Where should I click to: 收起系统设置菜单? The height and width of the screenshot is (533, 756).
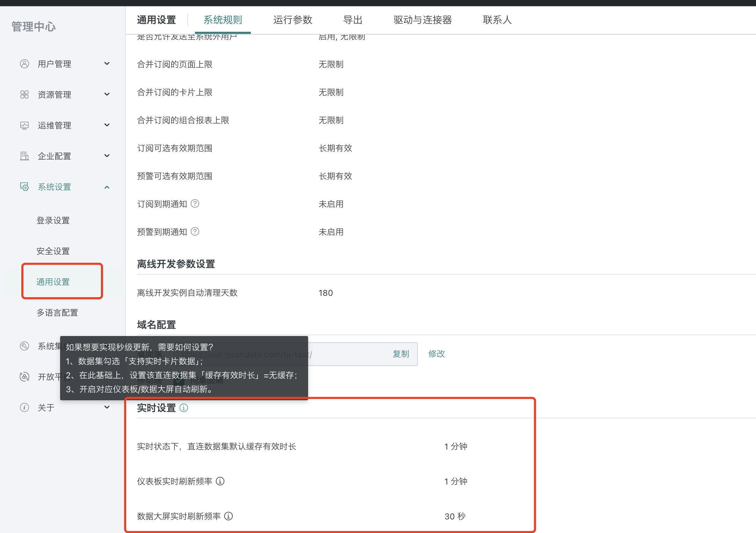click(107, 187)
